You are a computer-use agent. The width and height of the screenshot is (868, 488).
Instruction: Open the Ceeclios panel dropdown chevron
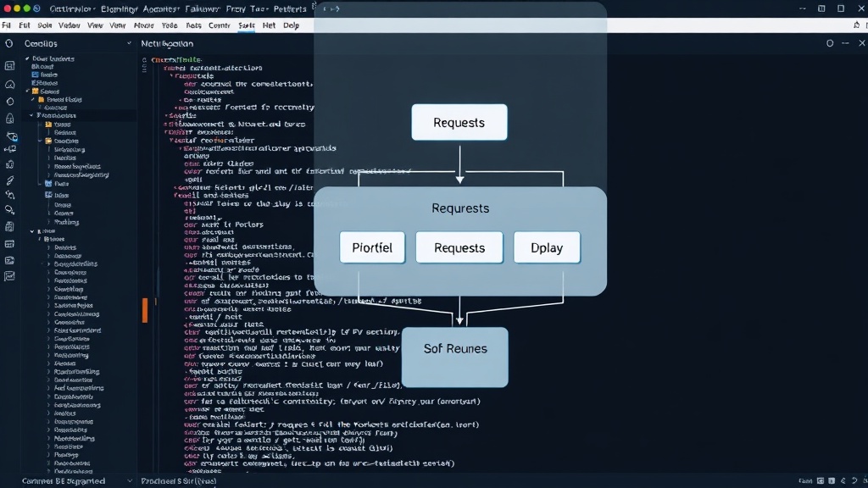(x=129, y=43)
